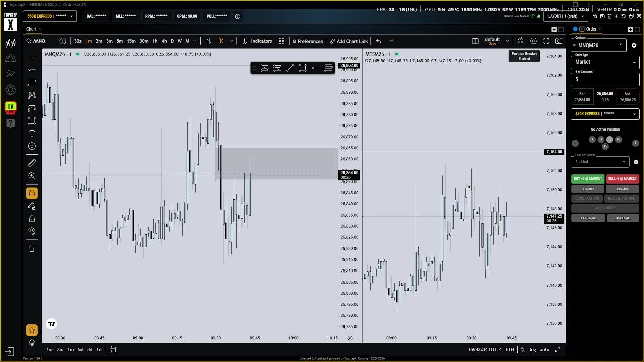This screenshot has height=362, width=644.
Task: Click the candlestick chart sidebar icon
Action: 10,43
